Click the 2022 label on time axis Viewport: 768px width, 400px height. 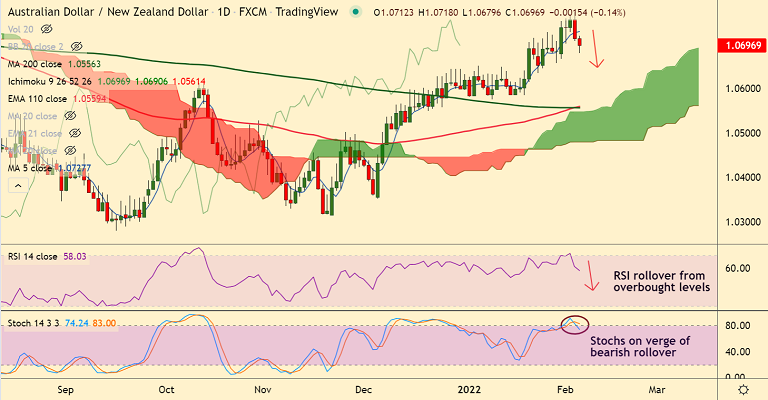[x=469, y=390]
